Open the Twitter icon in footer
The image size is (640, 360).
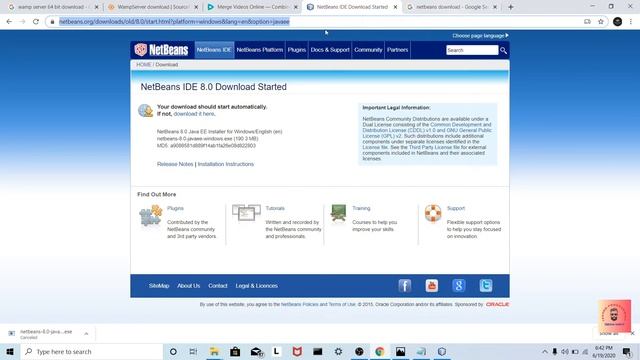pos(486,285)
